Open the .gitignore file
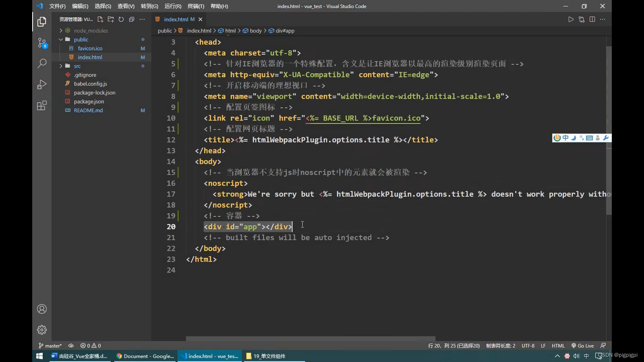 click(101, 75)
